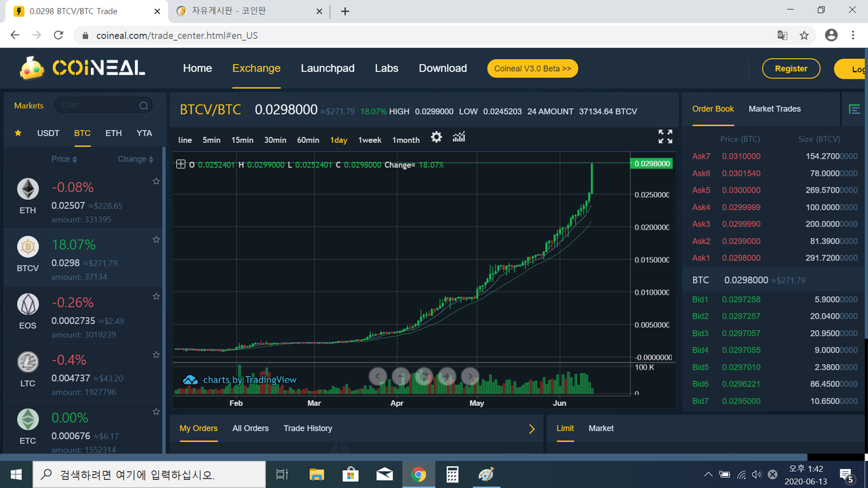Viewport: 868px width, 488px height.
Task: Sort the market list by Price
Action: [x=64, y=159]
